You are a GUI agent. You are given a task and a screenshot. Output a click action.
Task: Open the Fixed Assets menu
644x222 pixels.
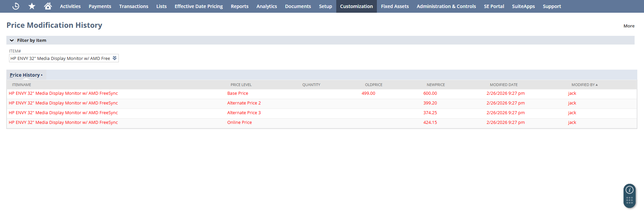395,6
